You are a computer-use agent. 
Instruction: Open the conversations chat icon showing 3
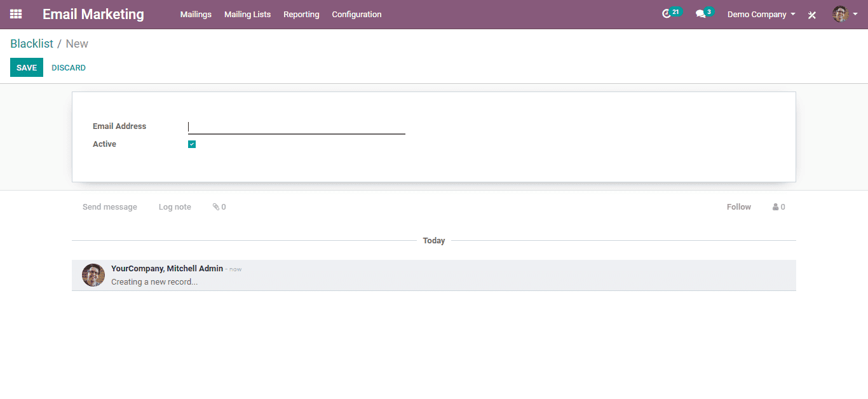(704, 13)
